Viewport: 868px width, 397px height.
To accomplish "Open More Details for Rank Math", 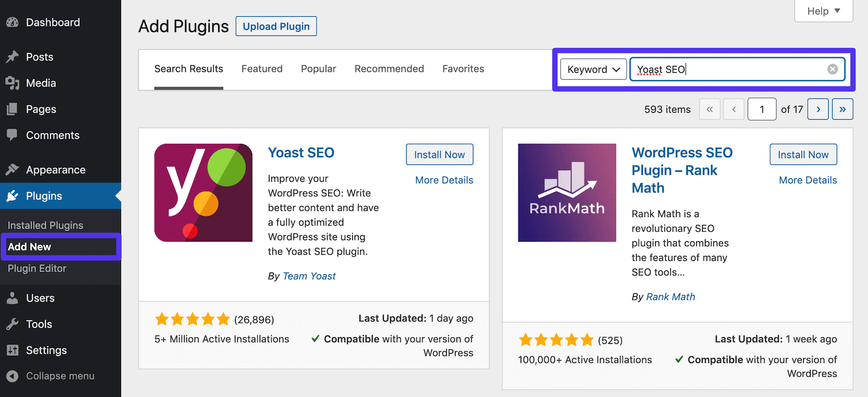I will 807,179.
